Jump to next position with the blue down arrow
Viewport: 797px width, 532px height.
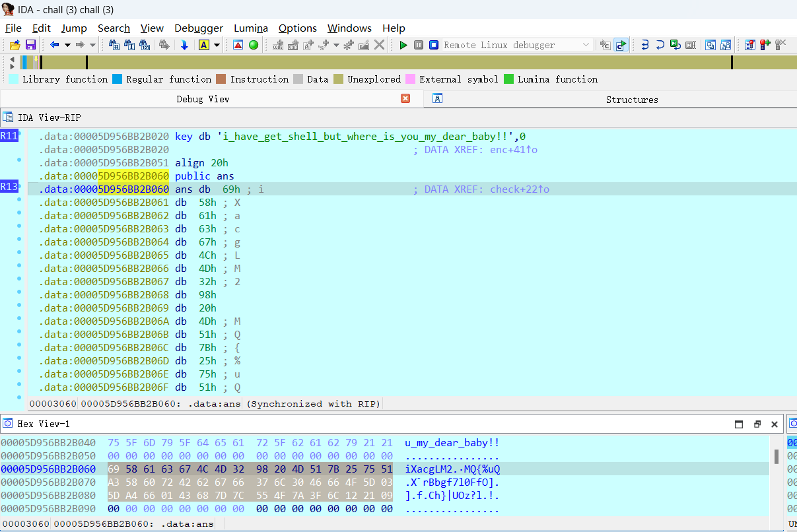tap(185, 44)
